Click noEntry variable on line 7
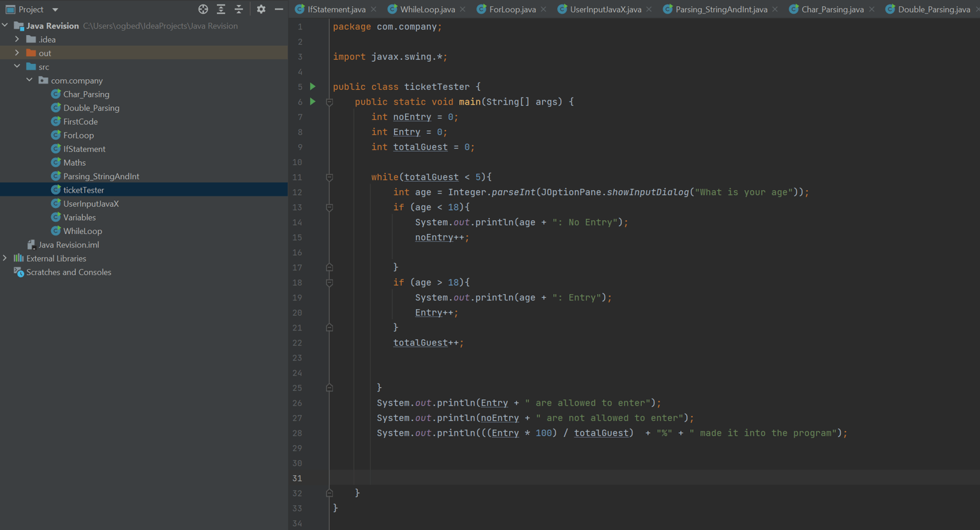Viewport: 980px width, 530px height. (x=412, y=117)
